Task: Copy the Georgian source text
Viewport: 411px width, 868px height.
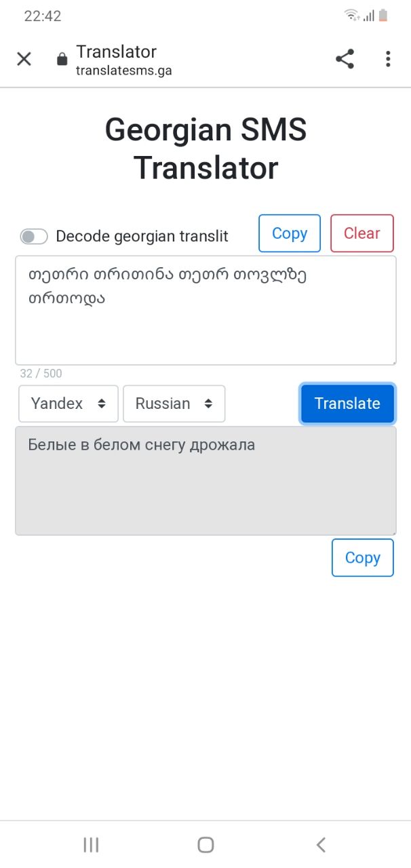Action: (x=290, y=233)
